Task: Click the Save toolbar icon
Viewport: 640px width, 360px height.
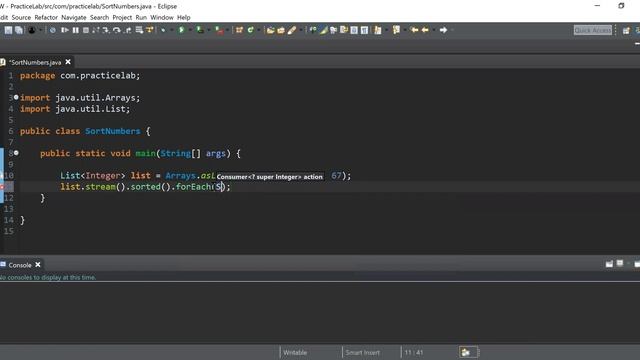Action: point(8,30)
